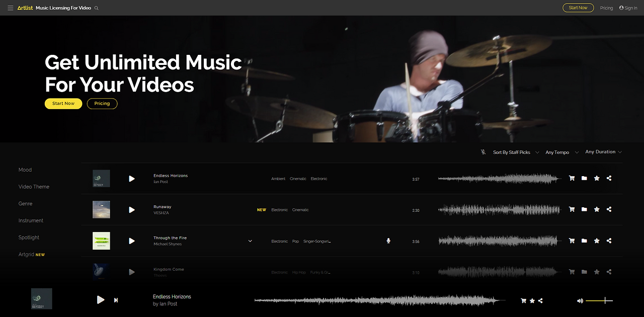Click the vocals microphone icon on Through the Fire

pos(388,241)
